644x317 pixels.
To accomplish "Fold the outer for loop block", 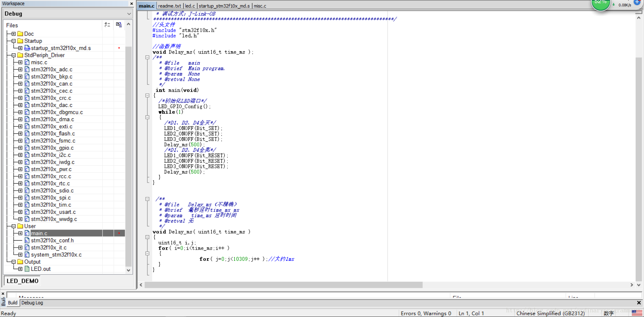I will [147, 254].
